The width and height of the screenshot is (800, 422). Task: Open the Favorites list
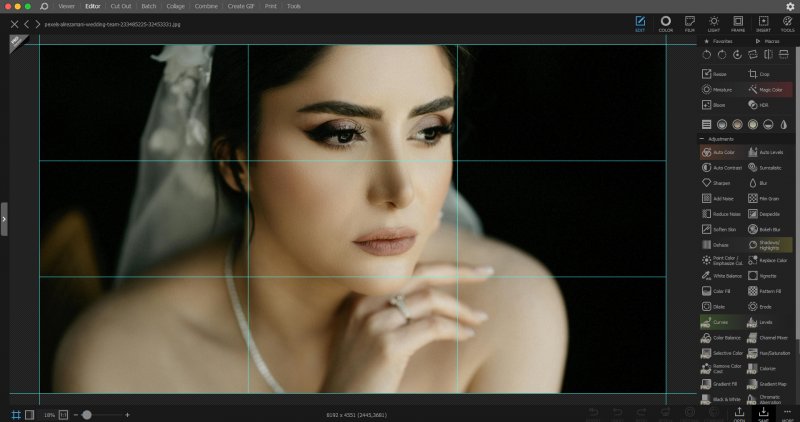pos(719,41)
